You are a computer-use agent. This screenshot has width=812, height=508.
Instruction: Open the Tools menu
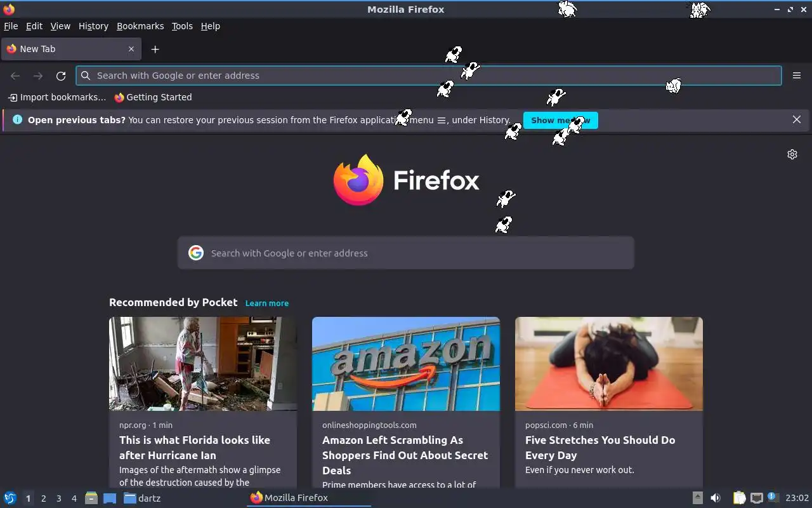182,26
